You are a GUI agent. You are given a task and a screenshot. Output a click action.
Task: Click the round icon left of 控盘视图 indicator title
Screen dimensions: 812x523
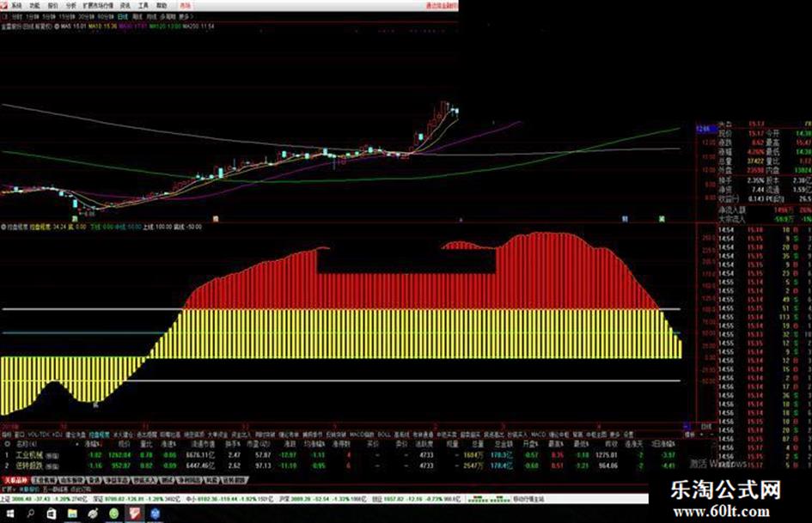pos(3,227)
